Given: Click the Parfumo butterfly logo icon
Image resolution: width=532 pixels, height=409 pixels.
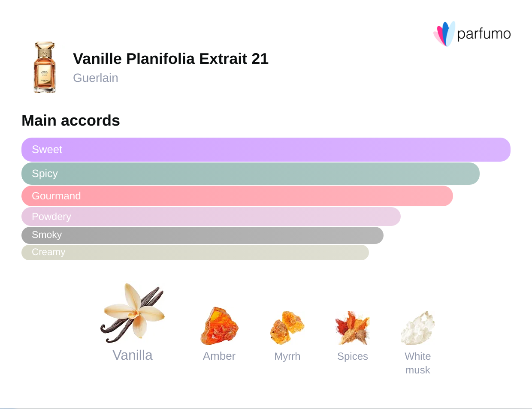Looking at the screenshot, I should (x=444, y=33).
